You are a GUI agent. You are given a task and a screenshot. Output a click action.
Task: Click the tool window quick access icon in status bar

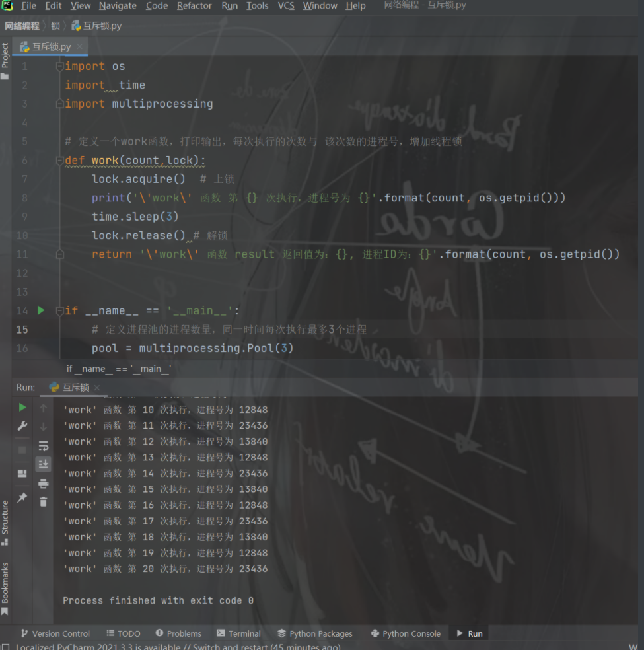click(x=5, y=647)
